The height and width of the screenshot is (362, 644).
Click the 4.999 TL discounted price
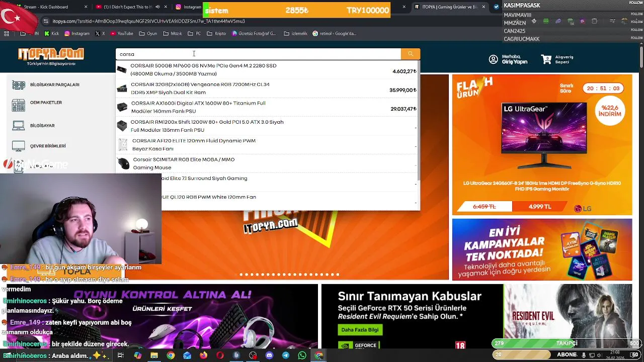[540, 207]
